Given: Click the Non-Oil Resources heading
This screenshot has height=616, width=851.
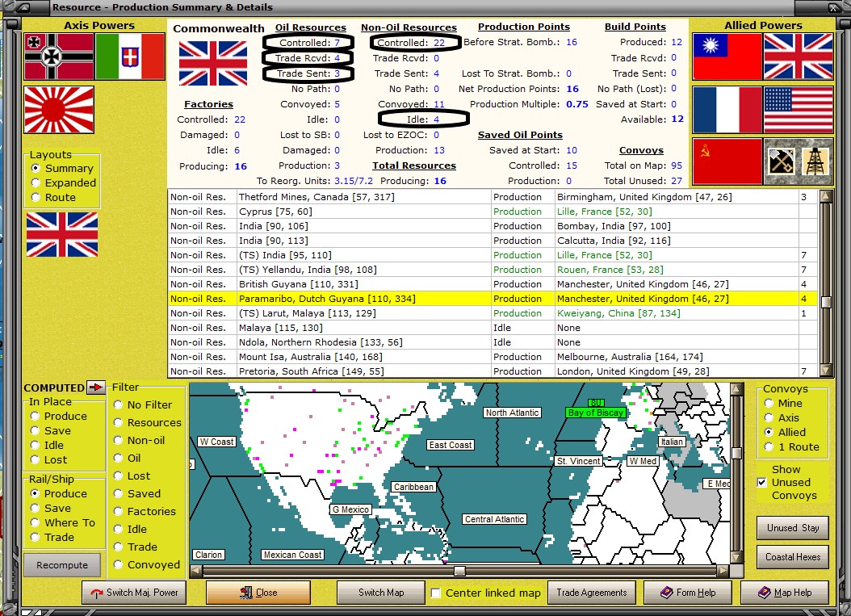Looking at the screenshot, I should coord(409,27).
